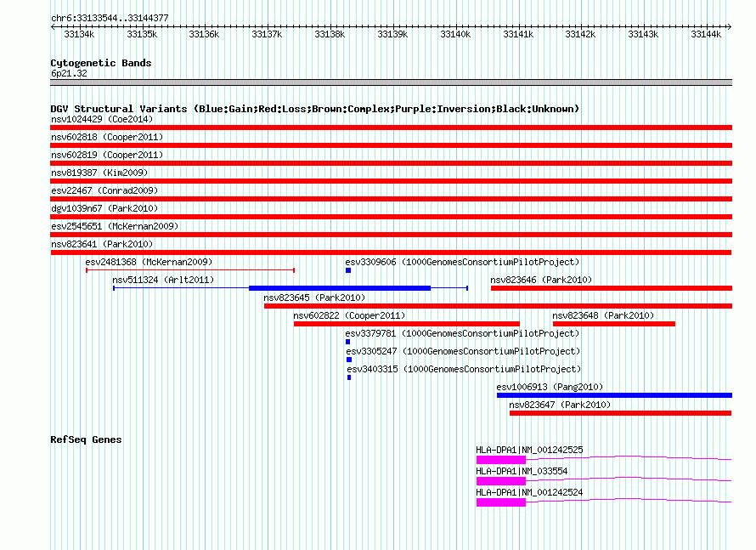Open the RefSeq Genes track title
Image resolution: width=756 pixels, height=550 pixels.
tap(86, 439)
